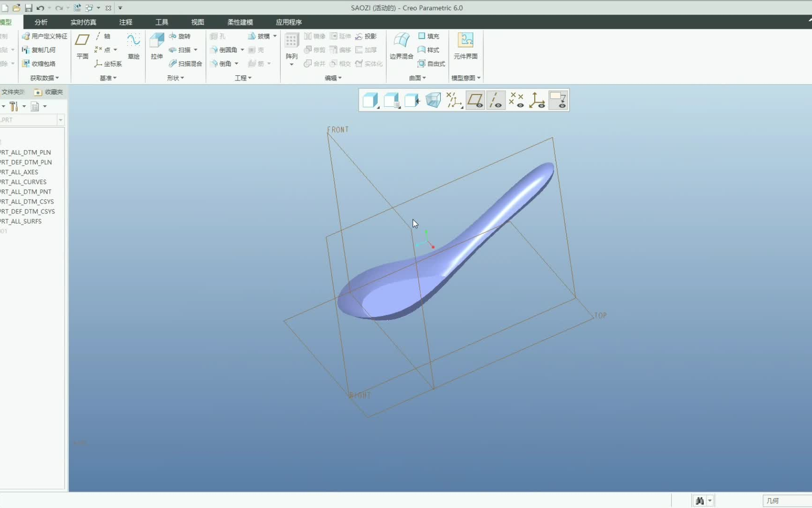Viewport: 812px width, 508px height.
Task: Expand the 倒圆角 (Round) dropdown
Action: [x=243, y=49]
